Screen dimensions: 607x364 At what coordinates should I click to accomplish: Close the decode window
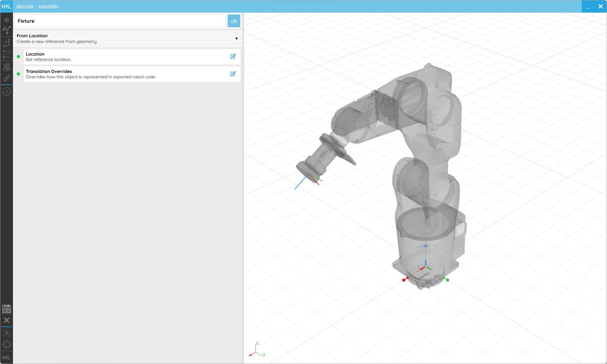coord(601,6)
